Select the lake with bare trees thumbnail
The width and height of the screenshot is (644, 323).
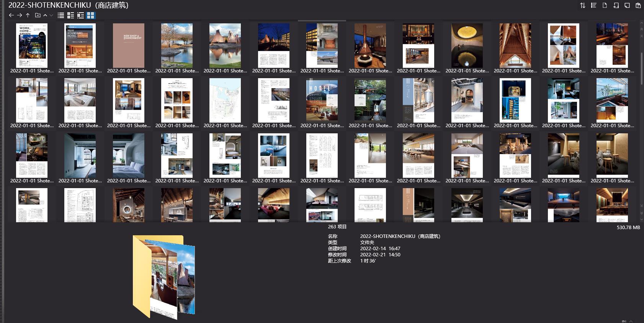(x=177, y=46)
